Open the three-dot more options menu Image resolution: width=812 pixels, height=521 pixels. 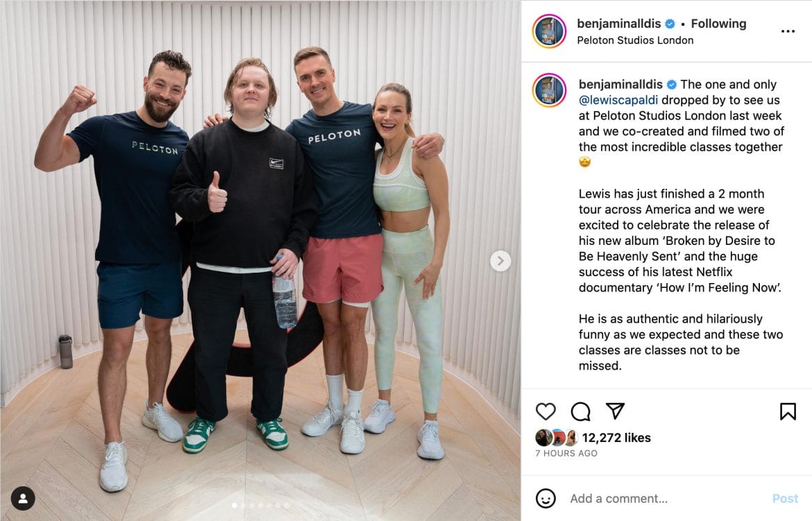coord(788,32)
